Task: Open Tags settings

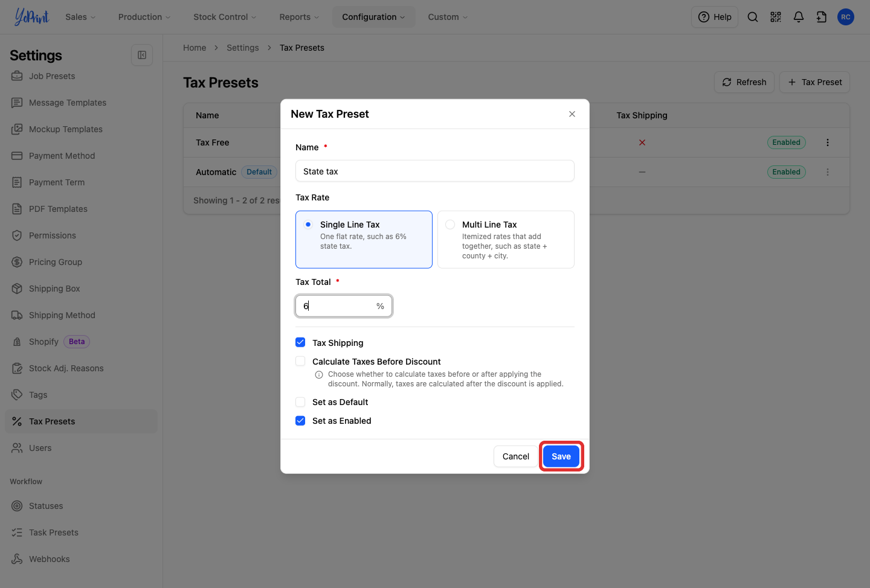Action: [x=81, y=395]
